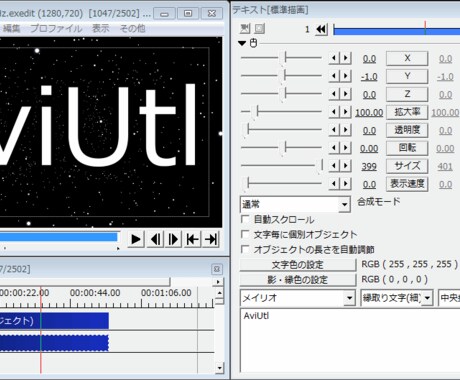
Task: Increase 表示速度 value with right arrow
Action: pyautogui.click(x=346, y=184)
